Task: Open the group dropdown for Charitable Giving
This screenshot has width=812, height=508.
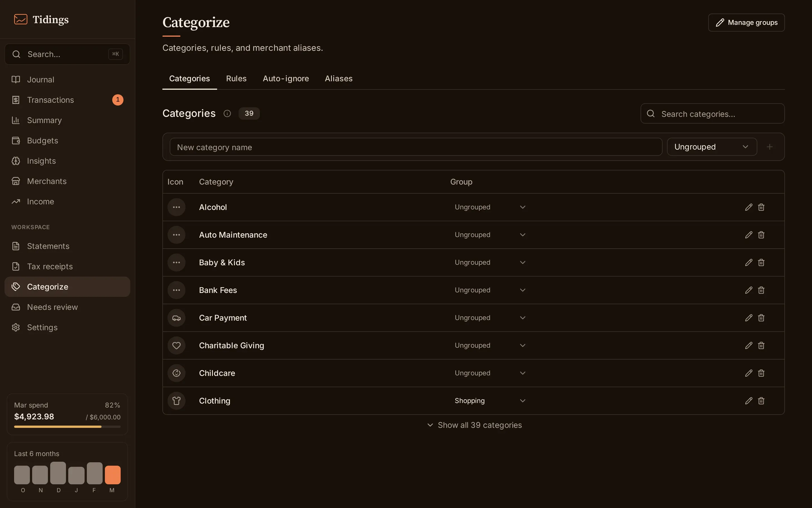Action: tap(490, 345)
